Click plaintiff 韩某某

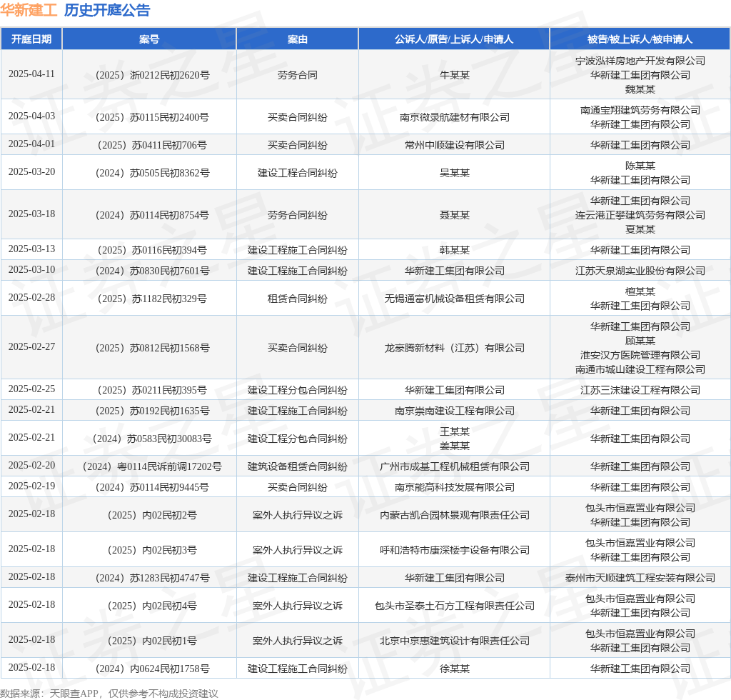[455, 250]
